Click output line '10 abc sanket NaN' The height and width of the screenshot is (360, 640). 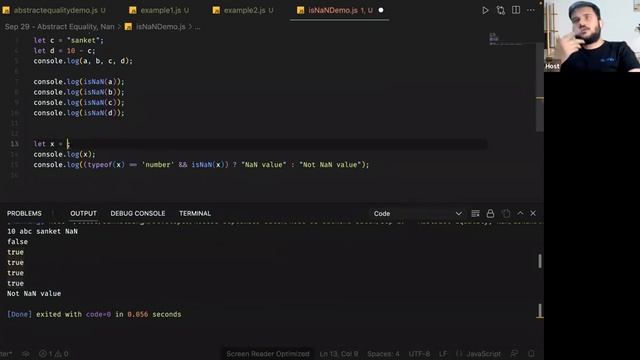pos(42,231)
